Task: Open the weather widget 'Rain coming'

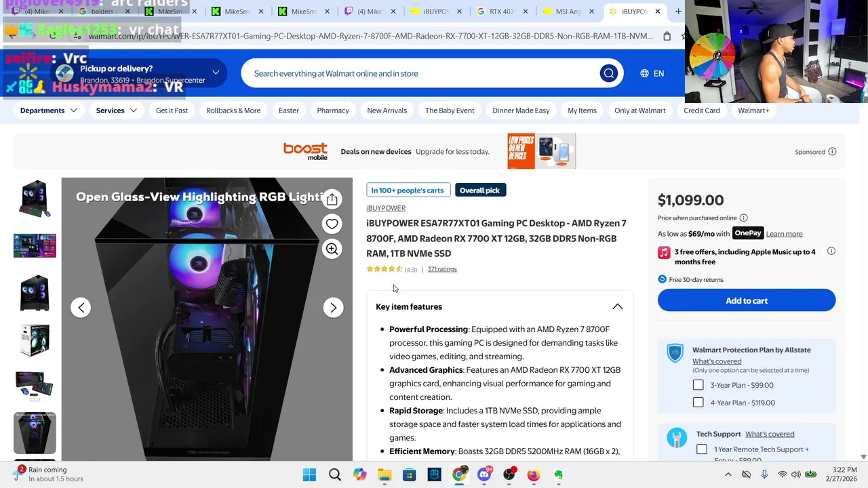Action: 47,474
